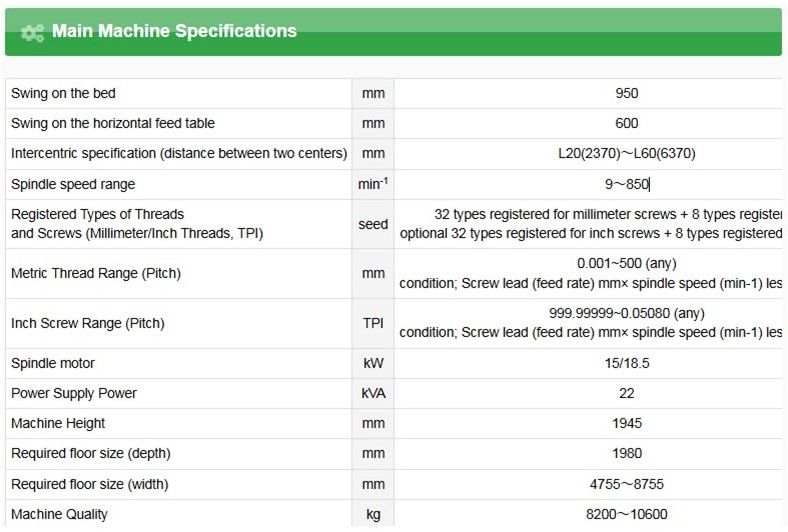Click the min⁻¹ unit cell

[373, 184]
